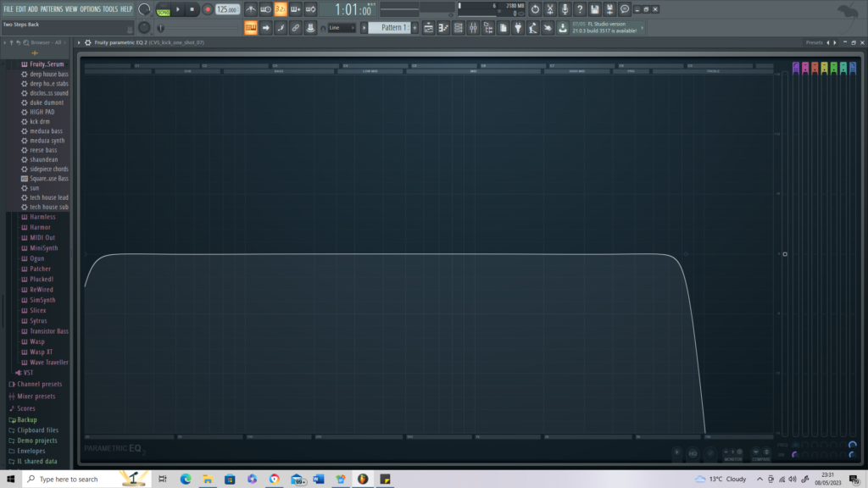The image size is (868, 488).
Task: Click the undo history circular arrow icon
Action: click(x=535, y=8)
